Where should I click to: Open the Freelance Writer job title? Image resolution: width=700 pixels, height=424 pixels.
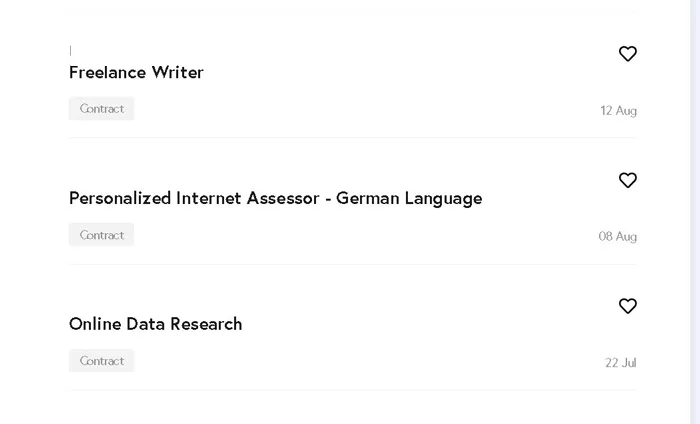click(136, 72)
